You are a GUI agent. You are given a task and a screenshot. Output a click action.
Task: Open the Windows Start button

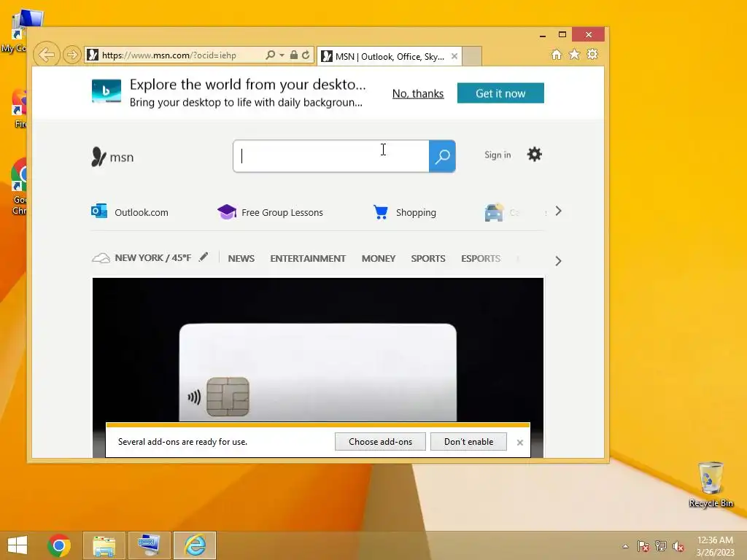[18, 545]
